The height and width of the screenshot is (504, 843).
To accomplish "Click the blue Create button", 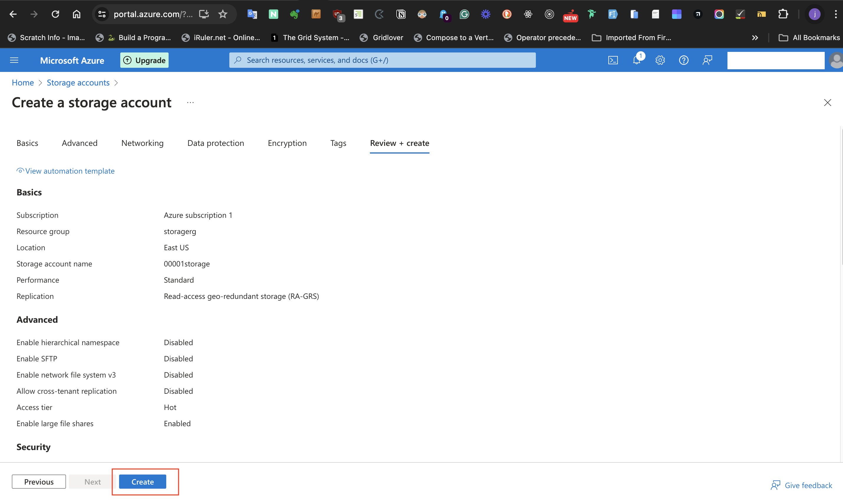I will tap(142, 482).
